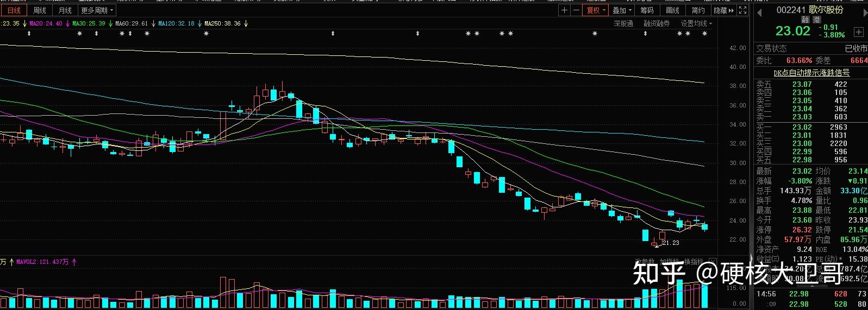The width and height of the screenshot is (868, 310).
Task: Open 叠加 overlay dropdown
Action: click(622, 10)
